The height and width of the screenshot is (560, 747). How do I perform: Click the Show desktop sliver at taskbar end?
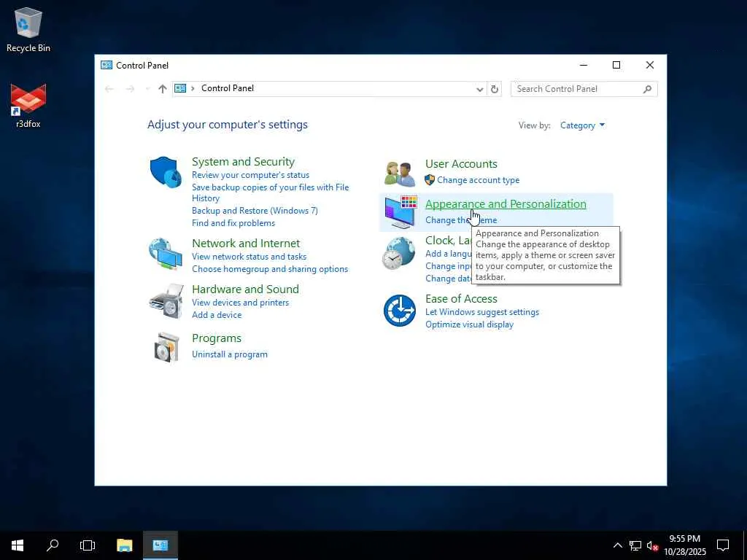coord(745,545)
